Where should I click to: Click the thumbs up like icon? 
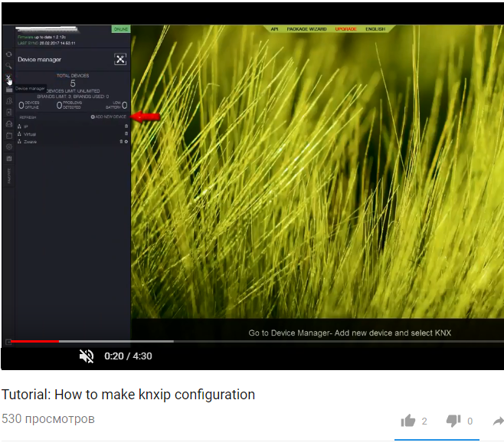(x=408, y=421)
